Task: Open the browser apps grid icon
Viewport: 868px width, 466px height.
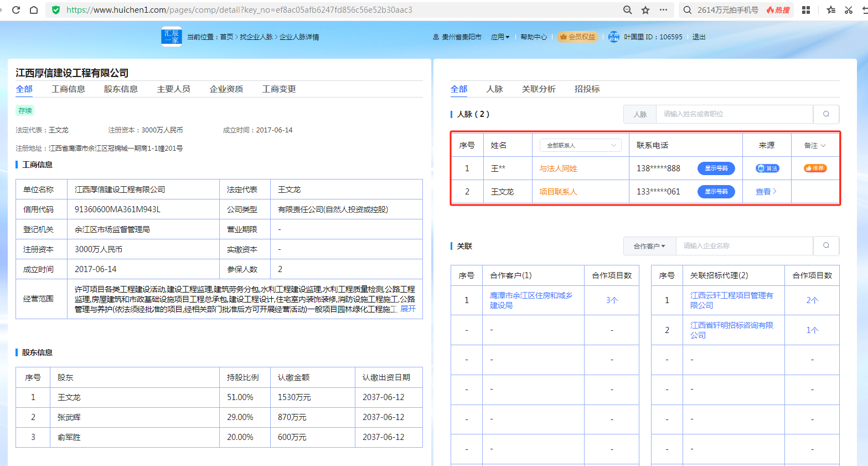Action: 806,10
